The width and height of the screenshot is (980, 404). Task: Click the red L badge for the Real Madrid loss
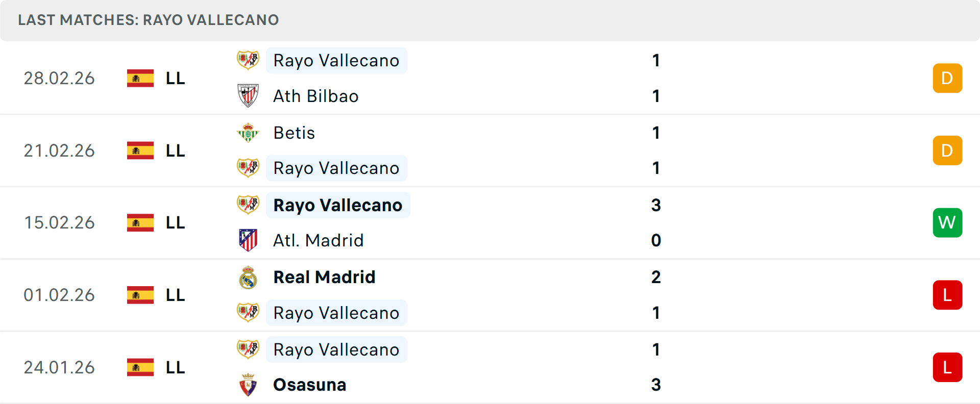pyautogui.click(x=947, y=295)
